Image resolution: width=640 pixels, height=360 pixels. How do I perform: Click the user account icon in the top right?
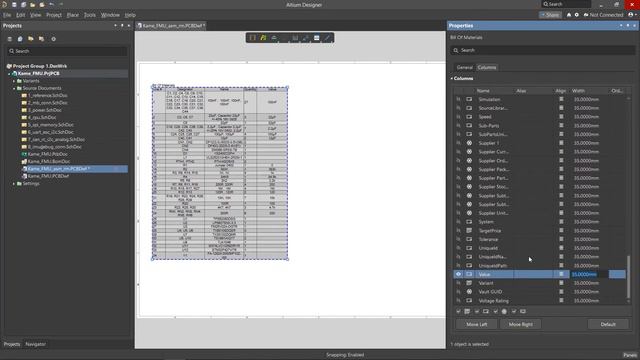pyautogui.click(x=631, y=15)
